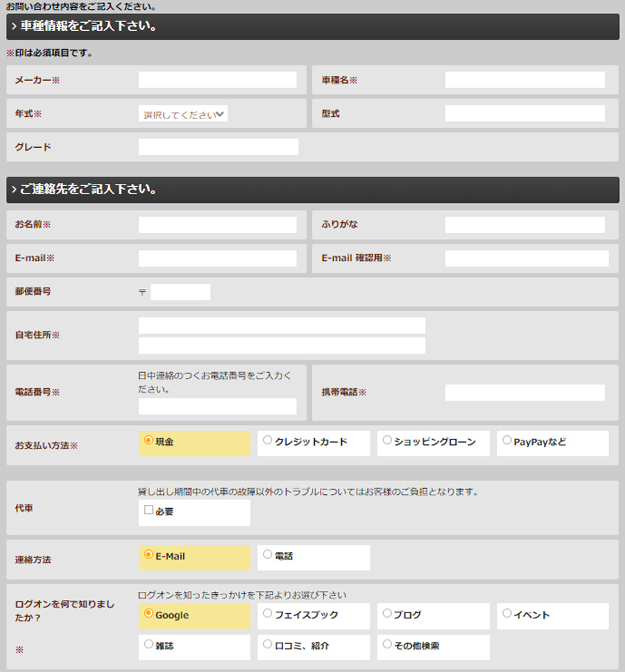The width and height of the screenshot is (625, 672).
Task: Select ブログ referral option
Action: click(x=387, y=613)
